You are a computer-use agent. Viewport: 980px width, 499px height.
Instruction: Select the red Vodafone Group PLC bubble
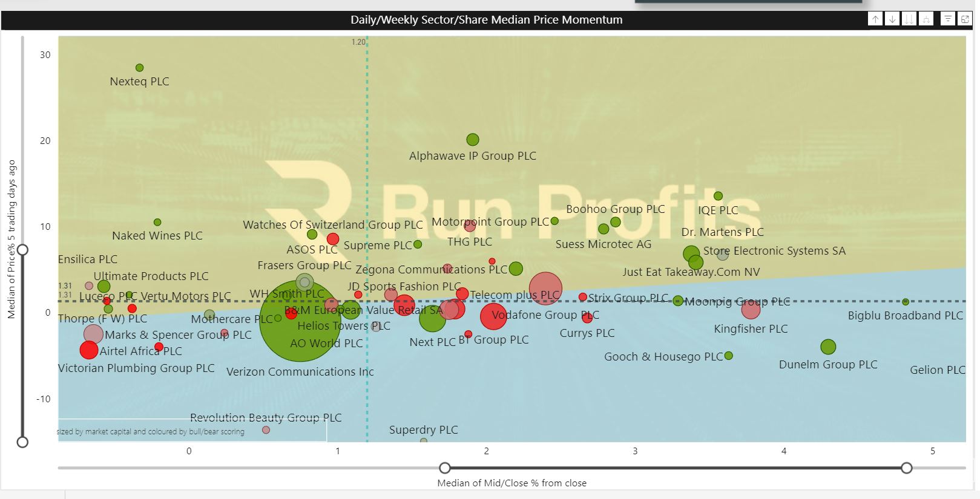[493, 316]
